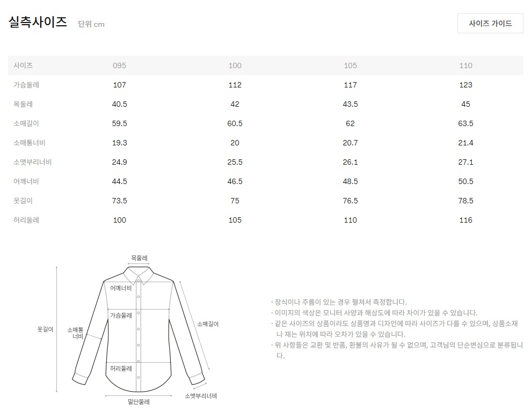Image resolution: width=532 pixels, height=419 pixels.
Task: Click the 허리둘레 row label in table
Action: [26, 220]
